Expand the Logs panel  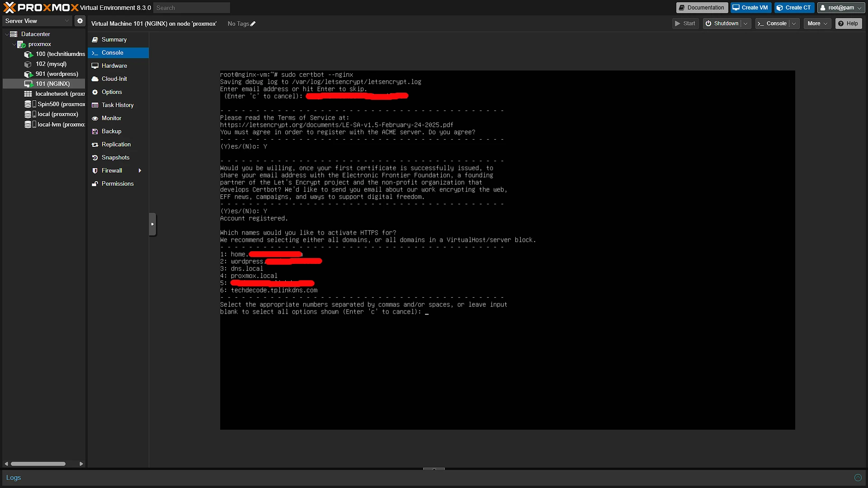(x=434, y=469)
